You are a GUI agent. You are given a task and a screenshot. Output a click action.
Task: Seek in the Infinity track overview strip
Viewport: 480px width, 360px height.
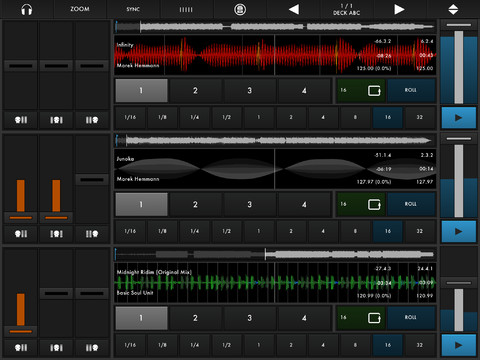point(275,27)
